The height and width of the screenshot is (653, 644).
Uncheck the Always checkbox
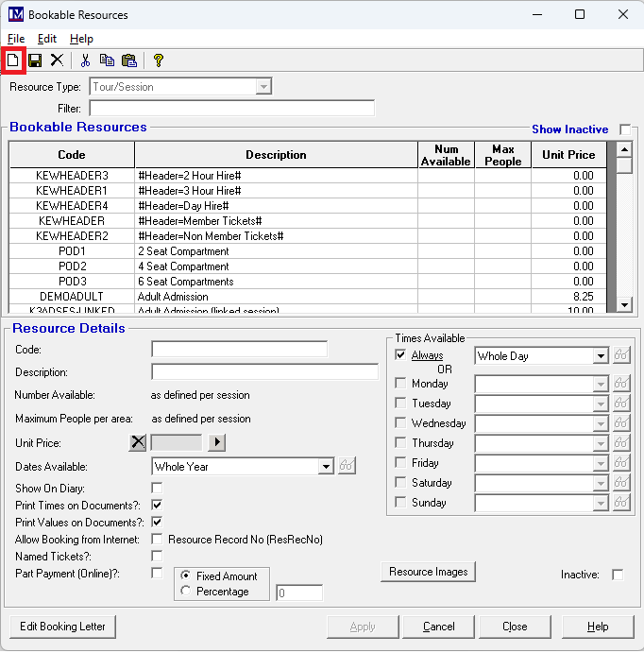pyautogui.click(x=400, y=355)
